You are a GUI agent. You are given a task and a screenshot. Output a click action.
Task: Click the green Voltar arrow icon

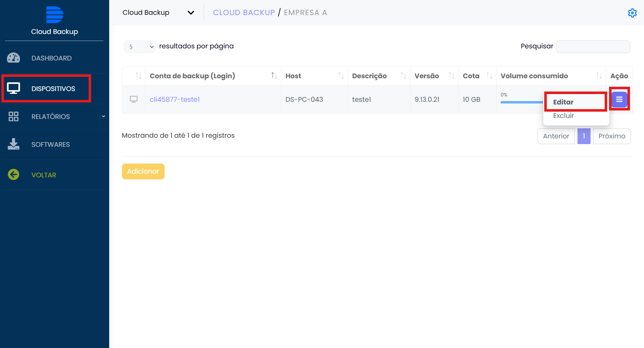click(x=13, y=175)
